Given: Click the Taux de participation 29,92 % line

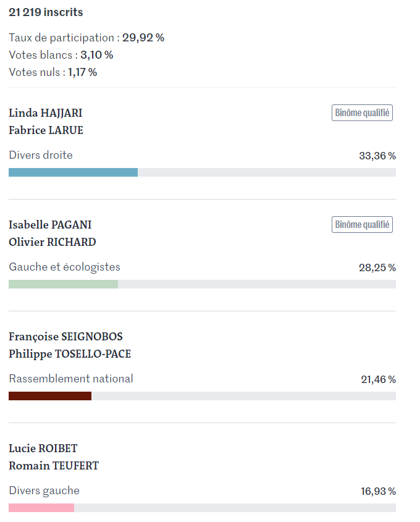Looking at the screenshot, I should pyautogui.click(x=86, y=38).
